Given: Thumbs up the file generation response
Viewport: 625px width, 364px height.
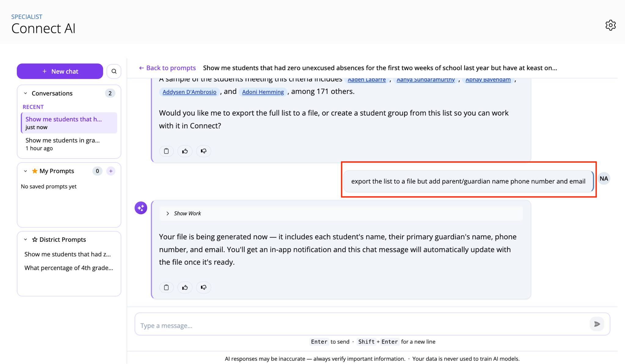Looking at the screenshot, I should click(x=185, y=287).
